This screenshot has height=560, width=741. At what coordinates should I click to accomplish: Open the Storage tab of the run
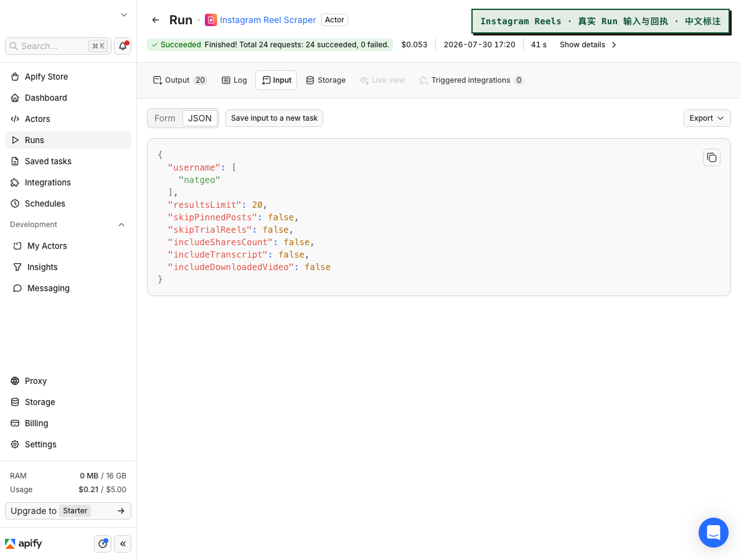click(326, 80)
